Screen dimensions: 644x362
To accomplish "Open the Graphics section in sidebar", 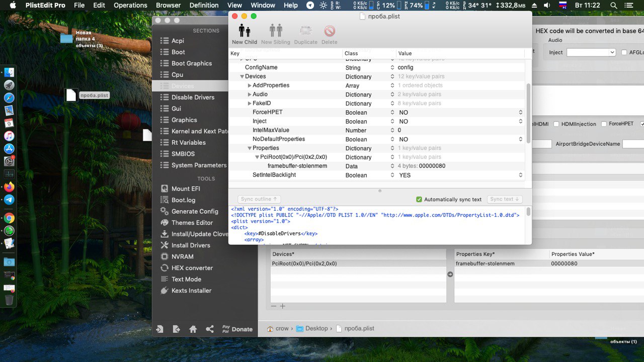I will [184, 120].
